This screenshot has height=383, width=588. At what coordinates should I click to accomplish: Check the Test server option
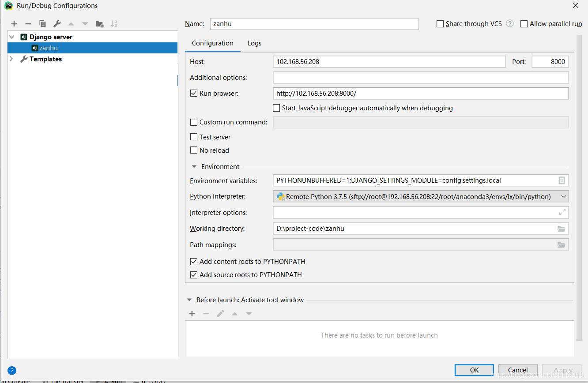(193, 137)
